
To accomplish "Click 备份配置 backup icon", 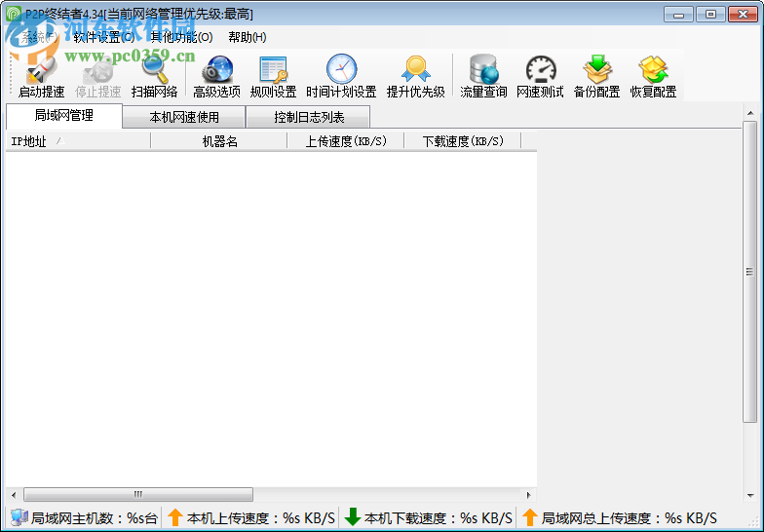I will tap(596, 69).
